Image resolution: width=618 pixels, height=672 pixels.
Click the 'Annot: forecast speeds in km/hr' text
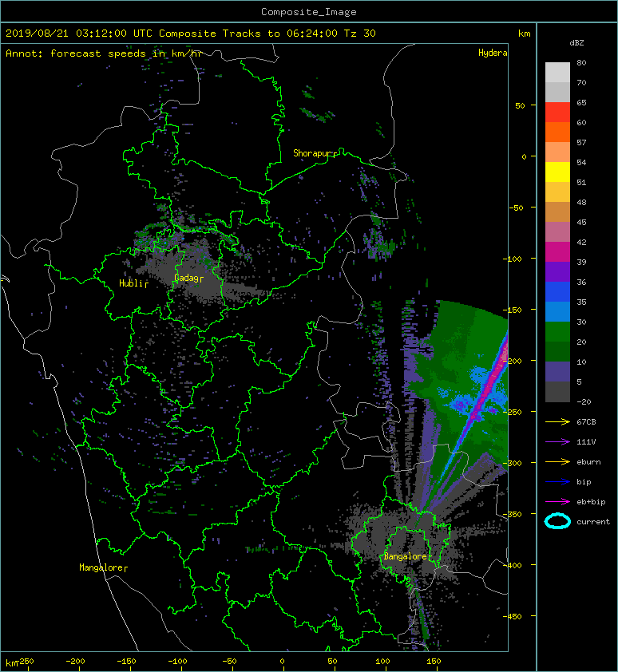(104, 53)
